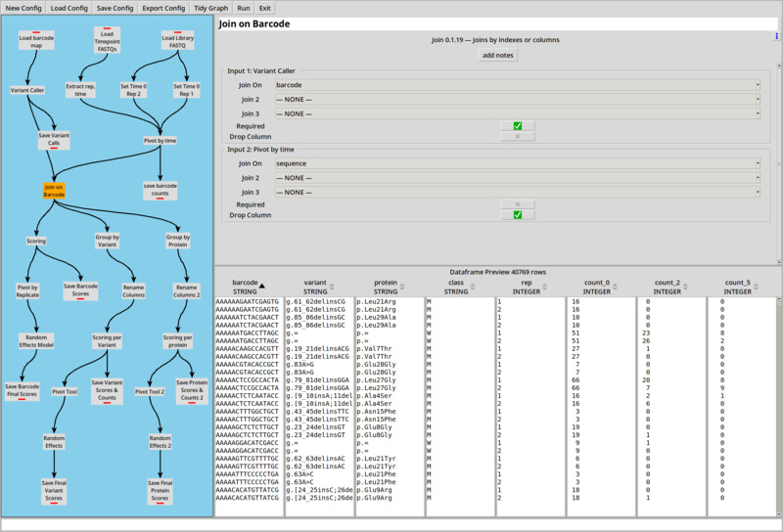Click Load Config in the toolbar

point(69,8)
